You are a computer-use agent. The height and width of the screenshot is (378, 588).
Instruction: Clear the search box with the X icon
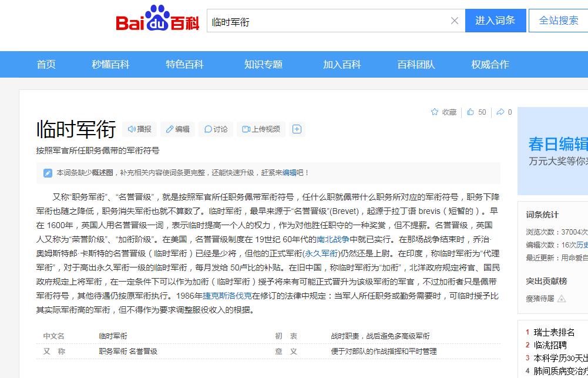(x=454, y=21)
